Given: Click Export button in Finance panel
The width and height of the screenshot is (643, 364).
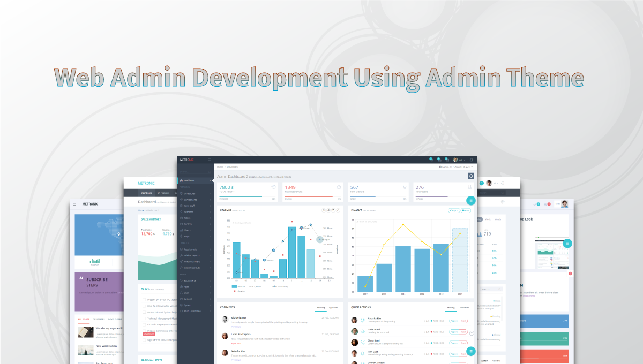Looking at the screenshot, I should pyautogui.click(x=454, y=210).
